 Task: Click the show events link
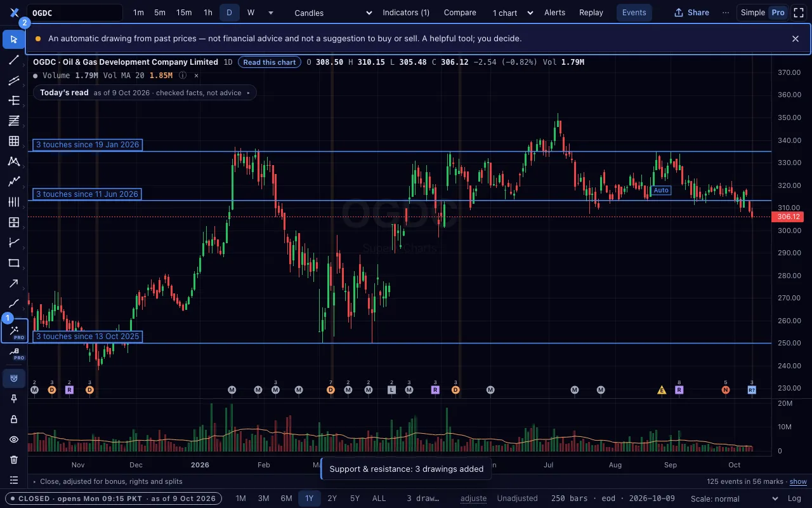[798, 482]
